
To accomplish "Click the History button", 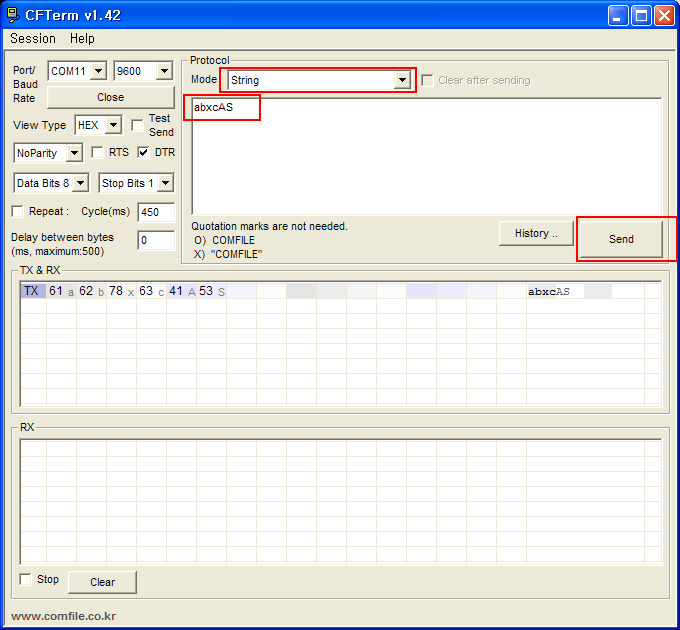I will pyautogui.click(x=535, y=234).
